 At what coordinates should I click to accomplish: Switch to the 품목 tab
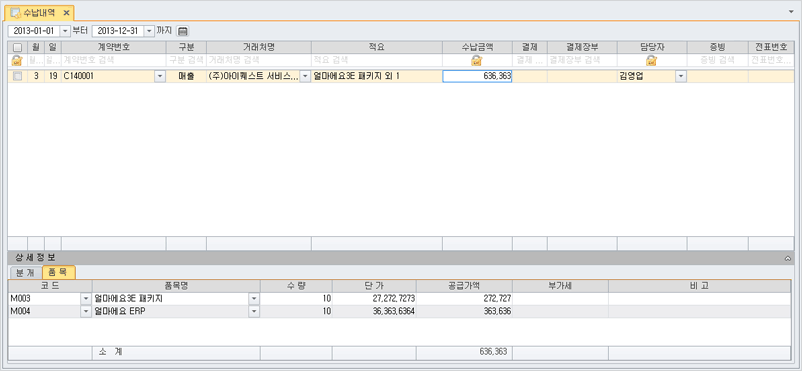(59, 272)
